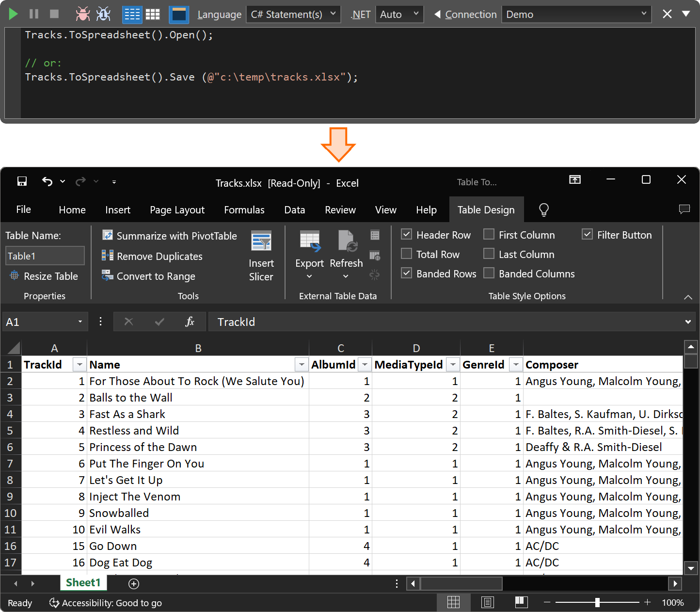Open the AlbumId column filter dropdown
Viewport: 700px width, 612px height.
(365, 365)
